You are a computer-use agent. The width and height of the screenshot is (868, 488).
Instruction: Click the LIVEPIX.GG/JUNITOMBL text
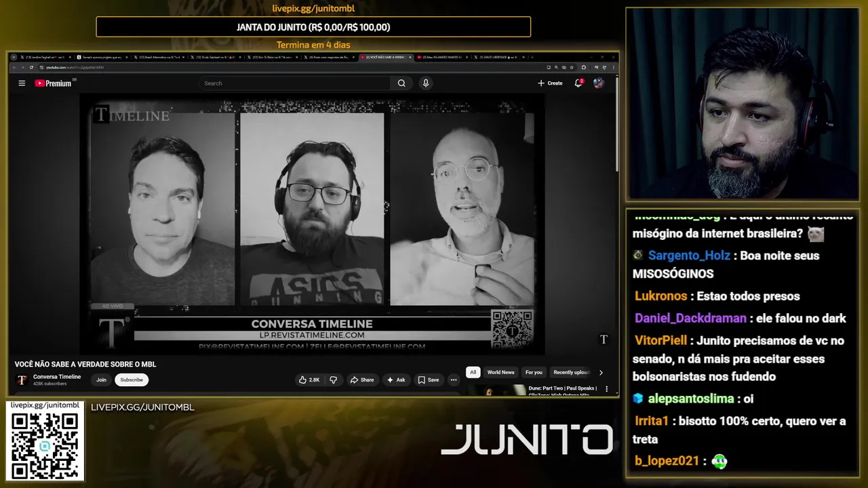click(x=142, y=407)
